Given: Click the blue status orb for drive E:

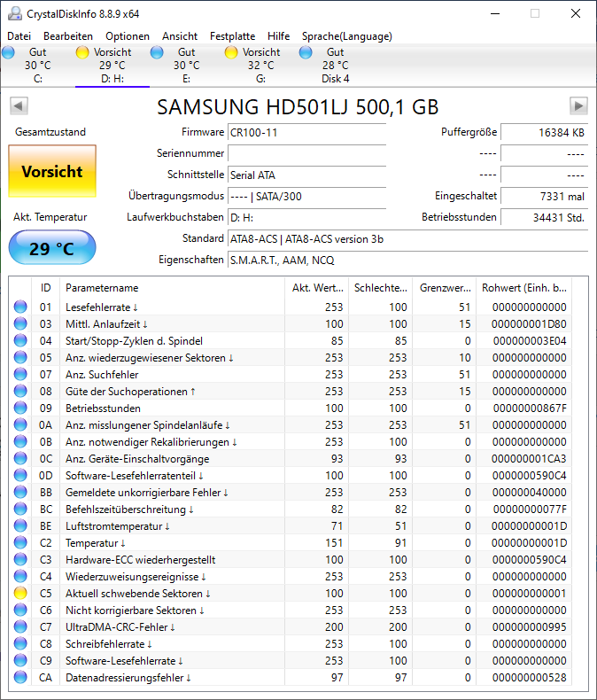Looking at the screenshot, I should pyautogui.click(x=157, y=52).
